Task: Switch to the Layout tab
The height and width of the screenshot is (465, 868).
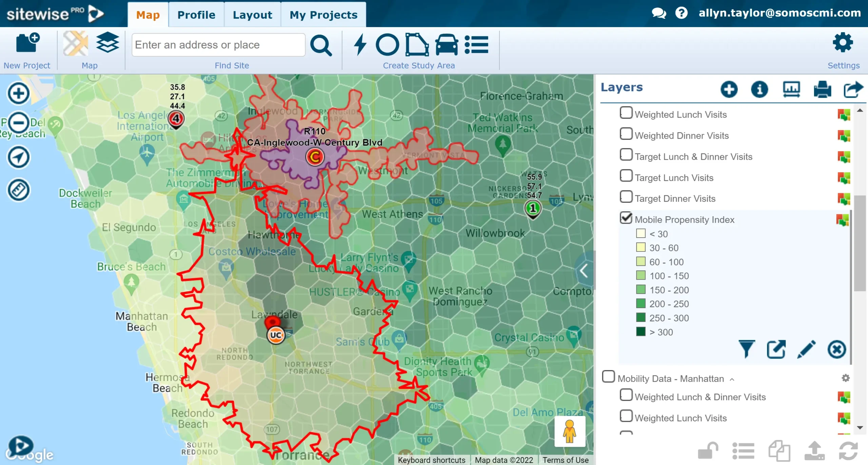Action: click(252, 15)
